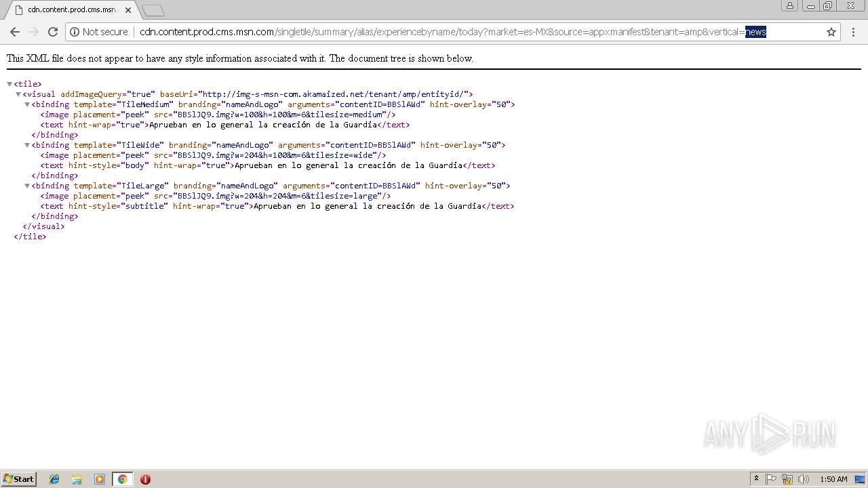Collapse the TileLarge binding node

27,186
